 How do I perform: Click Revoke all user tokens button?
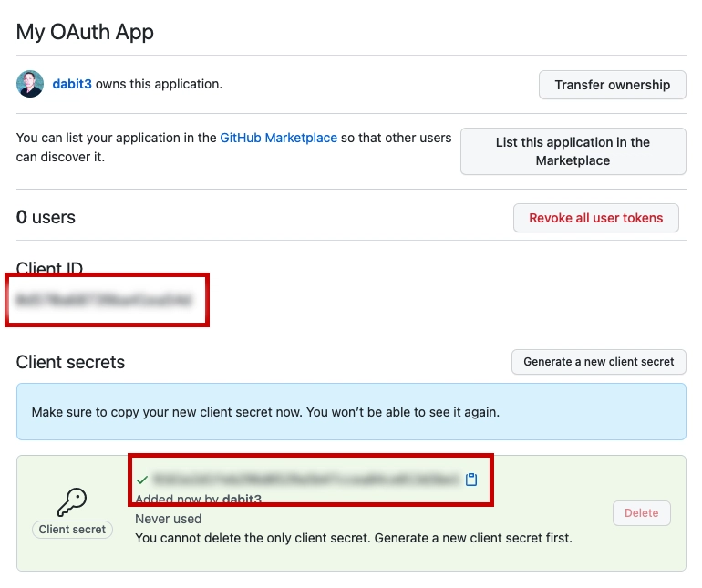(x=596, y=218)
